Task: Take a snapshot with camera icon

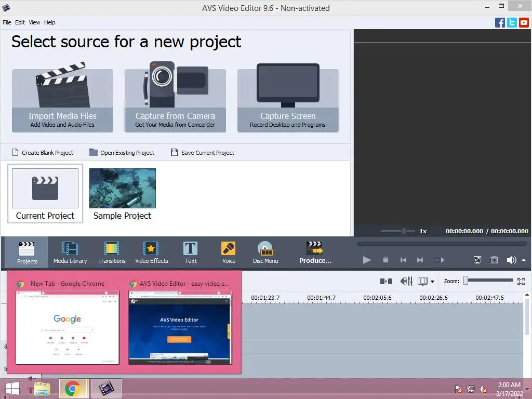Action: point(494,260)
